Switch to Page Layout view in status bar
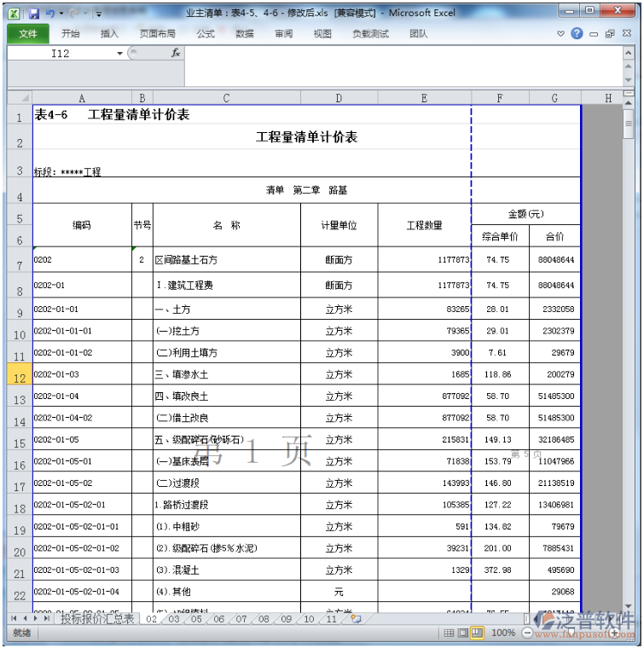This screenshot has height=648, width=644. 463,634
